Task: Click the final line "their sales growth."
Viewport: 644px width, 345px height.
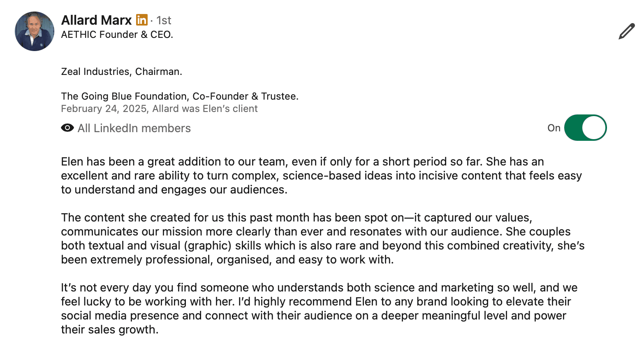Action: (109, 329)
